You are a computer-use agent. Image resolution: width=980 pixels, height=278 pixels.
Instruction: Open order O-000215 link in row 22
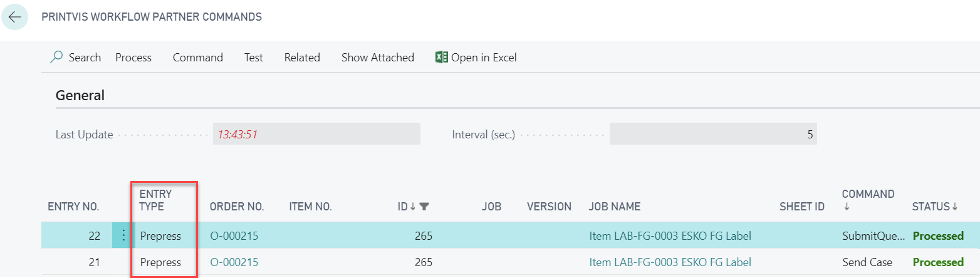(x=234, y=236)
